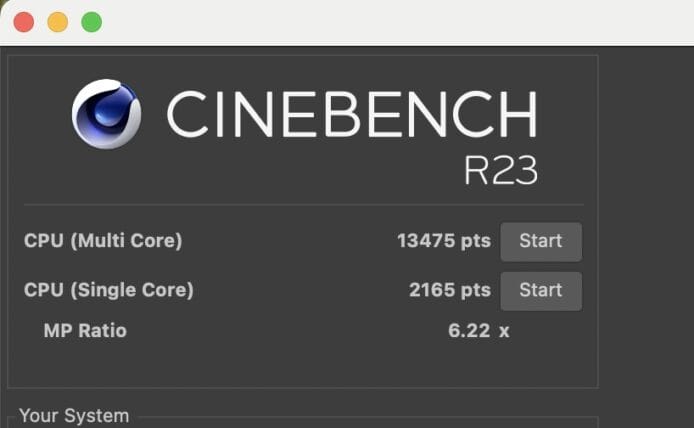
Task: Click inside the Your System group box
Action: coord(300,423)
